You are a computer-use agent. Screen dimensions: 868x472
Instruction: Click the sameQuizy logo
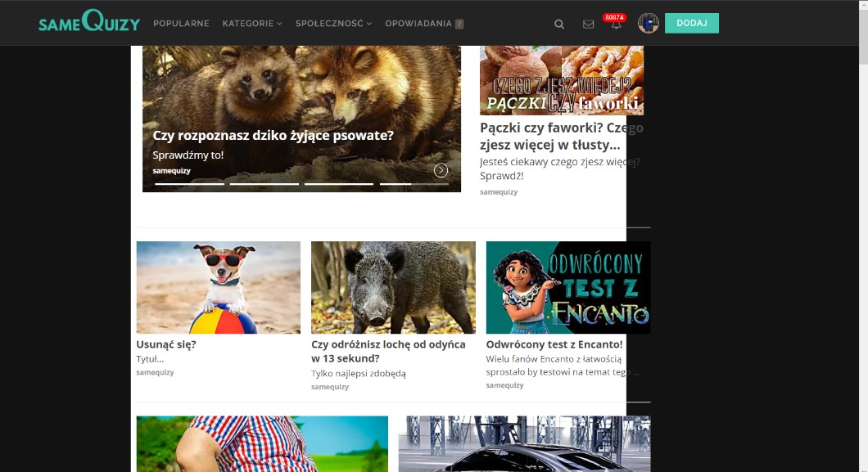[88, 22]
